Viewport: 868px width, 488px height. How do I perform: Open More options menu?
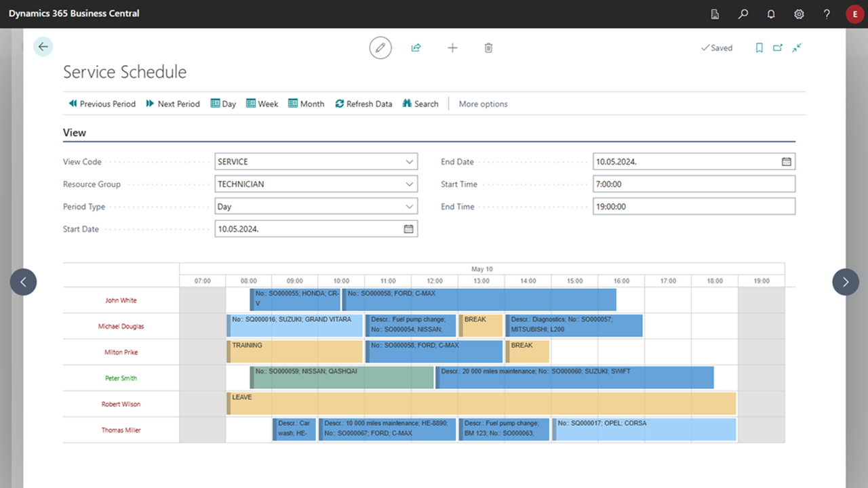coord(483,104)
